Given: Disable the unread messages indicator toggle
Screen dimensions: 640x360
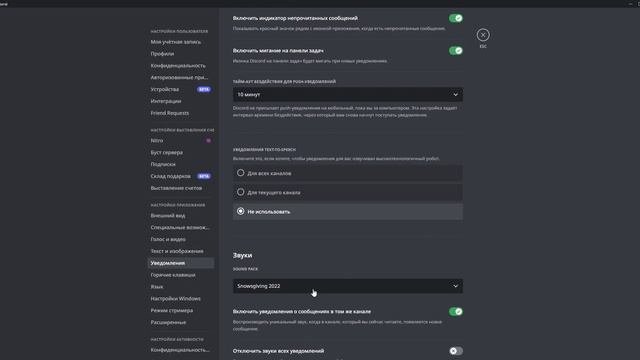Looking at the screenshot, I should pos(456,18).
